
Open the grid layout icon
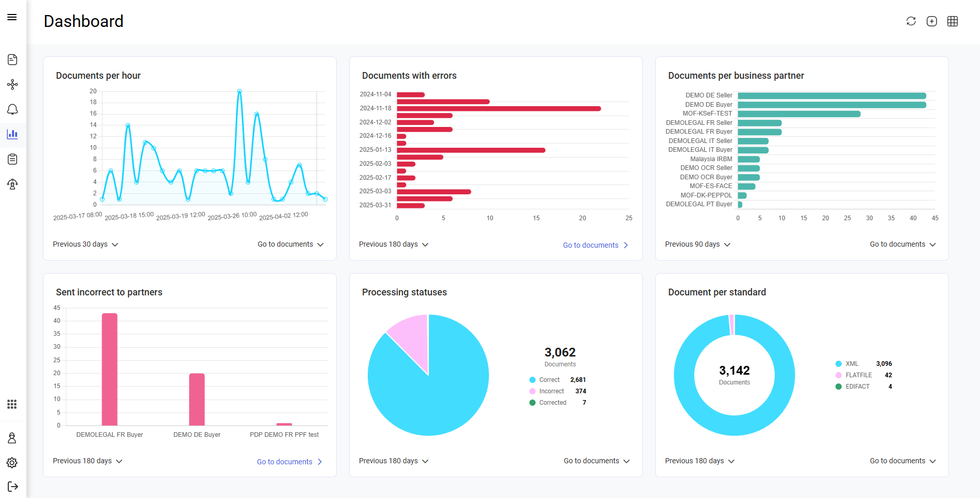953,21
